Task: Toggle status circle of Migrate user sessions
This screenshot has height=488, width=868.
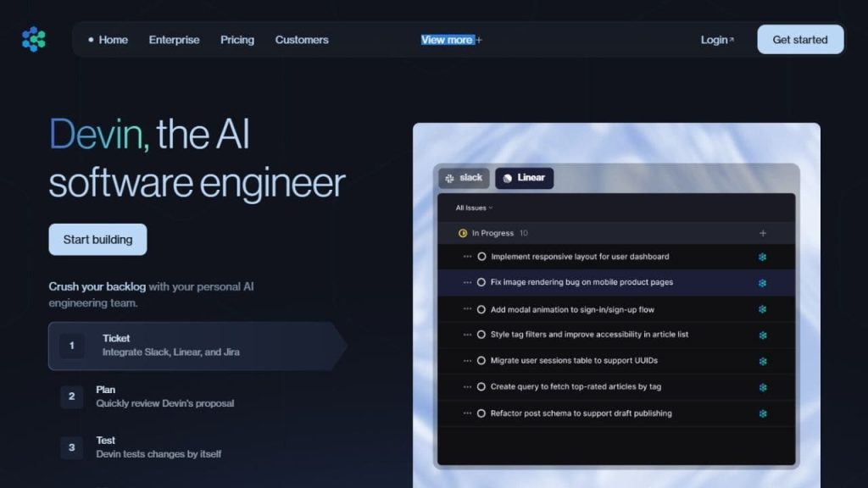Action: (481, 361)
